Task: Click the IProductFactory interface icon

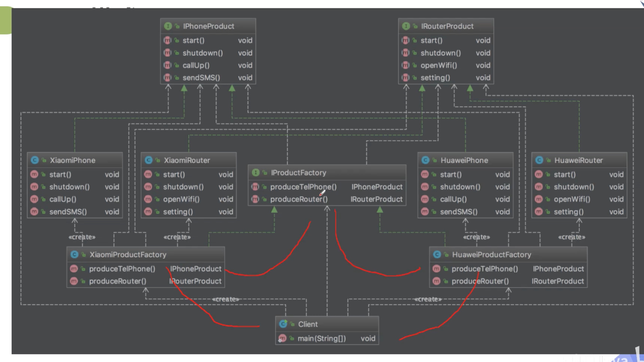Action: coord(256,172)
